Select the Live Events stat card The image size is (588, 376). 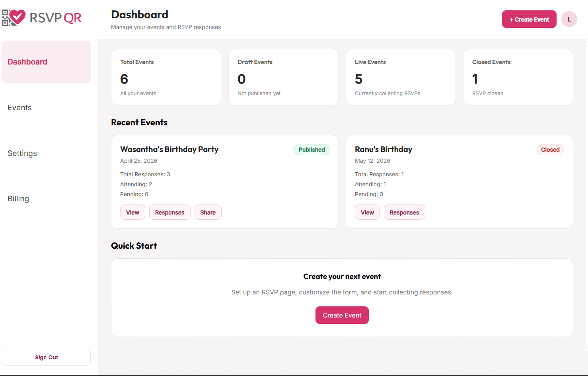(x=401, y=77)
